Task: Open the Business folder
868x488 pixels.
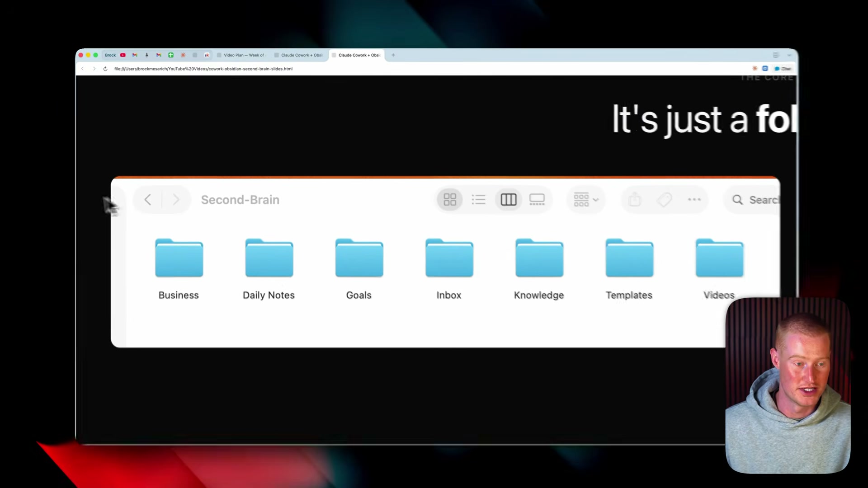Action: [179, 258]
